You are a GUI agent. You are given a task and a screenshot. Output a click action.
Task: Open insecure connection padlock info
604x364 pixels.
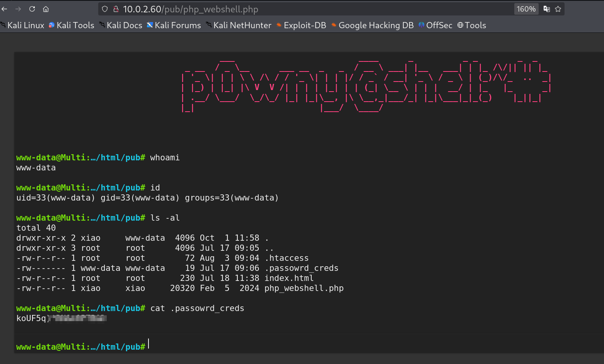[116, 9]
